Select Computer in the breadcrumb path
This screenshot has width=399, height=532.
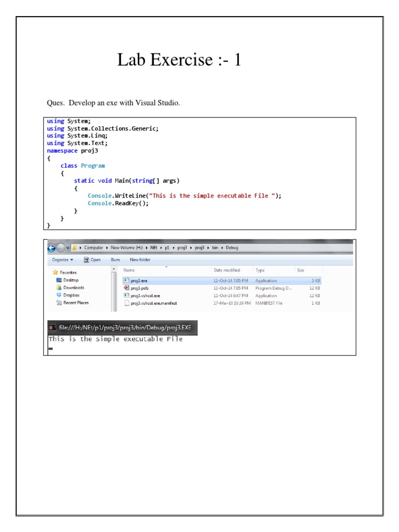(x=94, y=248)
